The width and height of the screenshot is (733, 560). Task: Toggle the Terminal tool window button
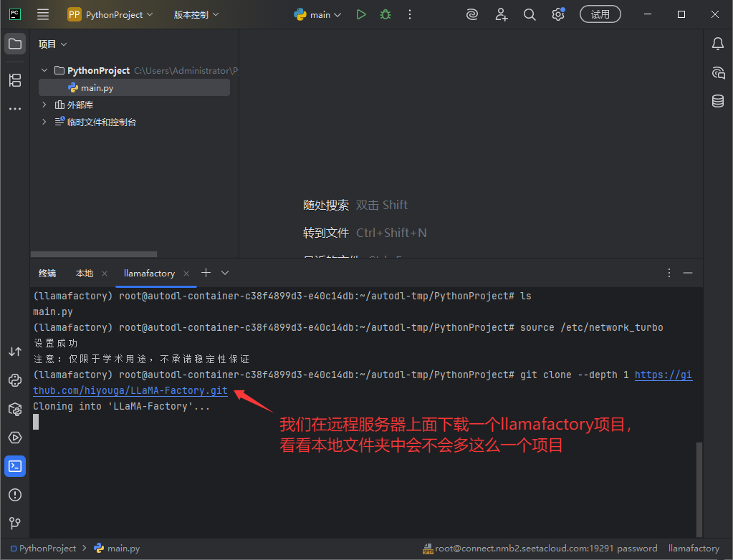pyautogui.click(x=15, y=466)
